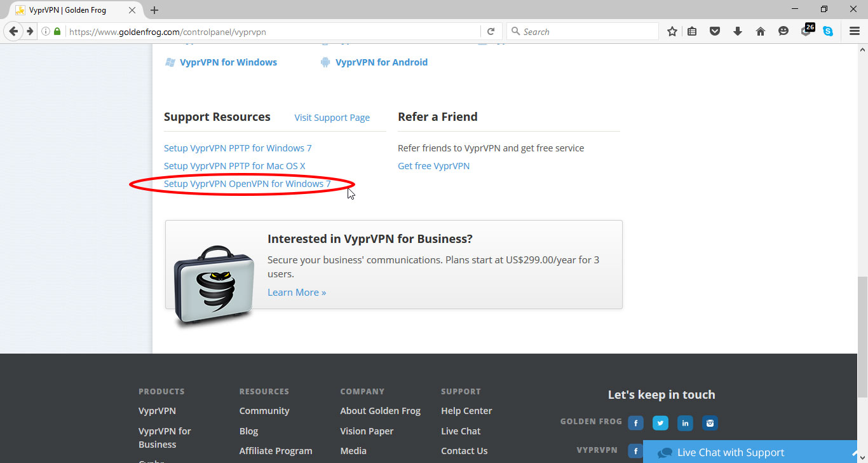Open Golden Frog's LinkedIn icon
The height and width of the screenshot is (463, 868).
(x=685, y=422)
